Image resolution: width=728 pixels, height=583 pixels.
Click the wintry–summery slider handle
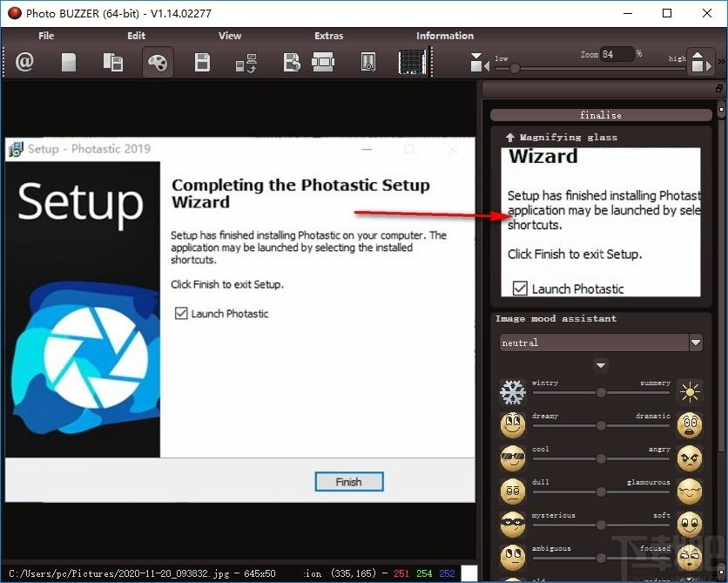[601, 392]
